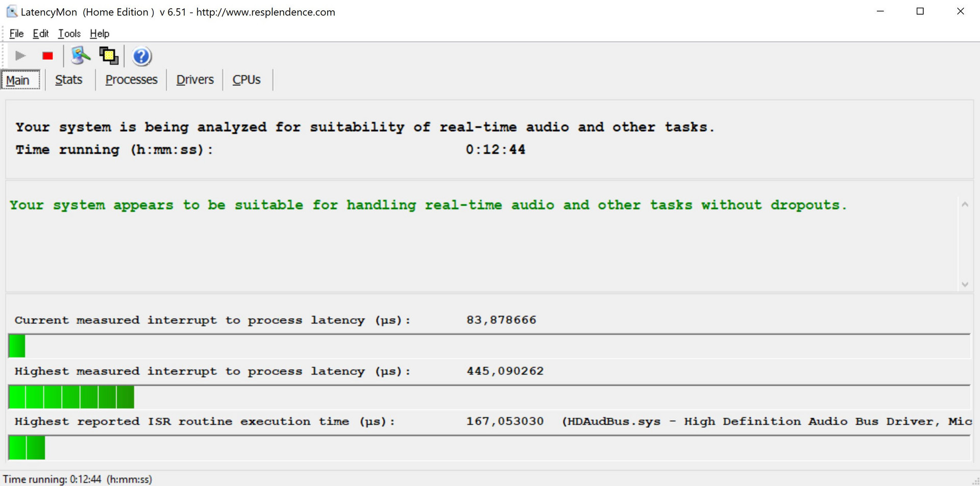Click 'Current measured interrupt to process latency' label
Screen dimensions: 980x486
tap(212, 320)
